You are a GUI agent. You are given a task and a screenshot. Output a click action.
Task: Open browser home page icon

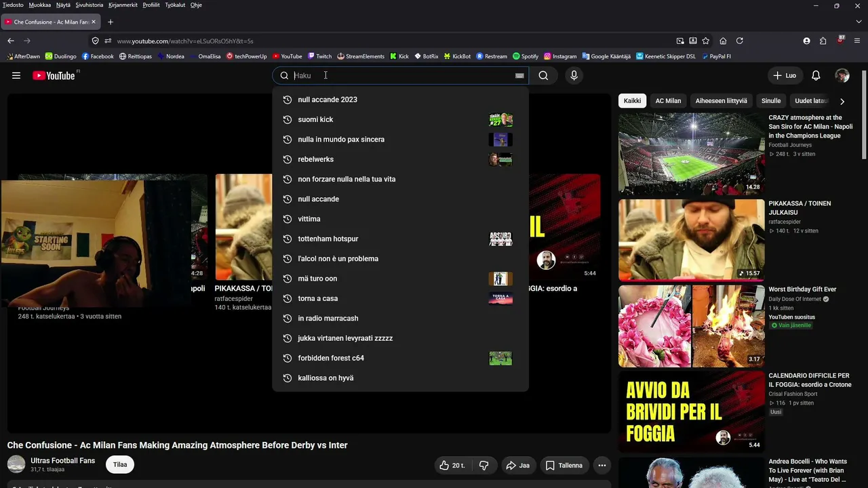pyautogui.click(x=723, y=41)
